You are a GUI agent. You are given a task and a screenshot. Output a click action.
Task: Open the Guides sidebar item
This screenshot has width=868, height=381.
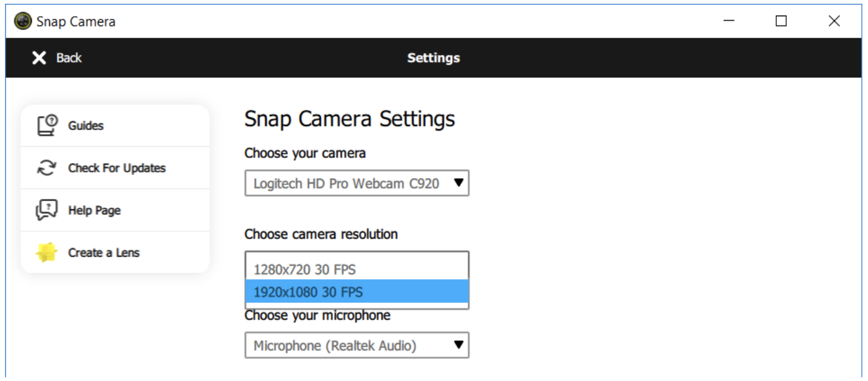coord(115,126)
